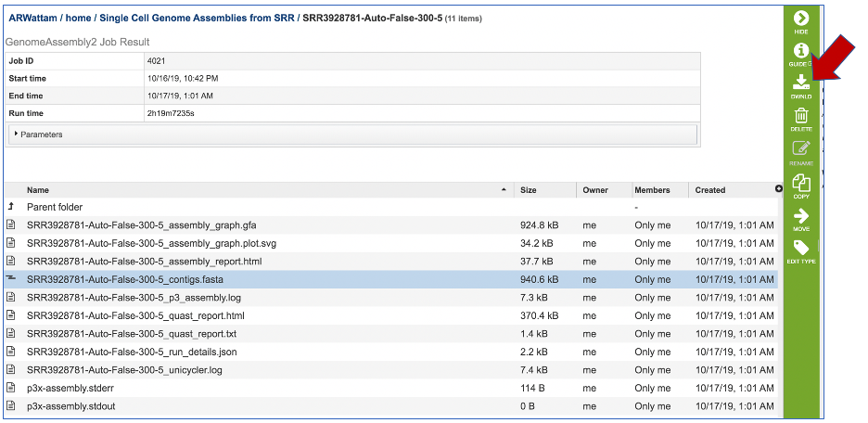Click file icon of p3_assembly.log row
The image size is (868, 423).
coord(10,297)
